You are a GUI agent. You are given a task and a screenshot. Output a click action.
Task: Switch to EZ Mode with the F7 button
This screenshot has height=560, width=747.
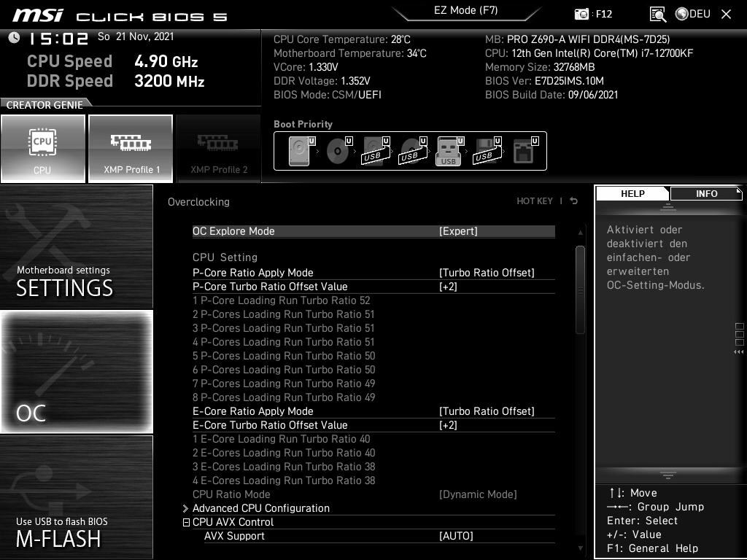[466, 10]
